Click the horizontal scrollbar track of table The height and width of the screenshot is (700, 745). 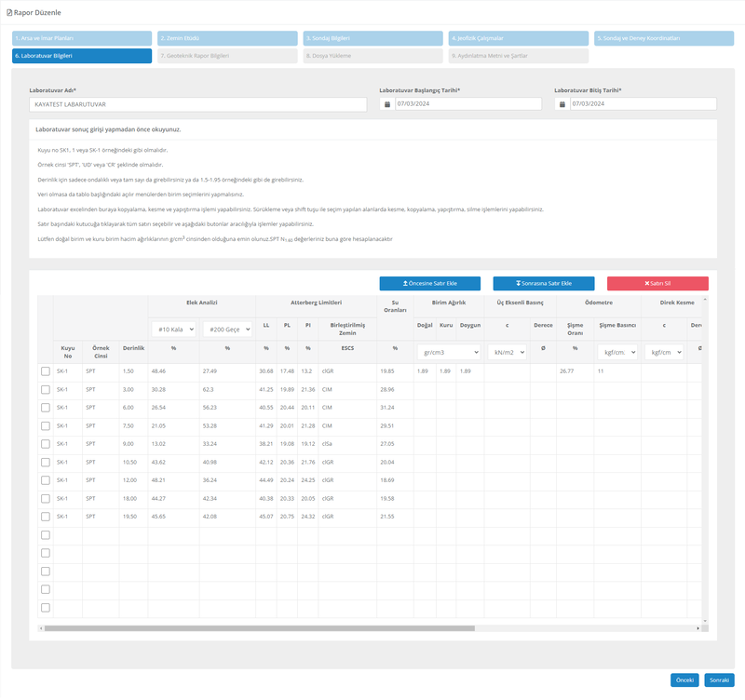point(559,628)
